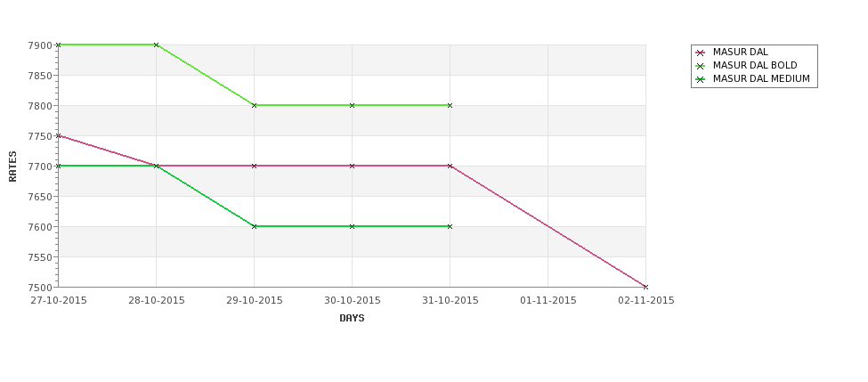Screen dimensions: 868x382
Task: Click the RATES y-axis title
Action: (x=12, y=167)
